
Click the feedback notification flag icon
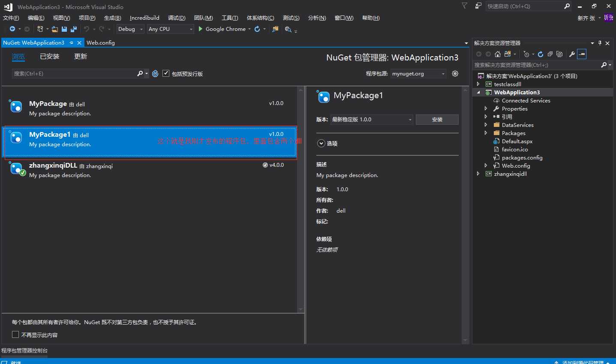click(464, 6)
